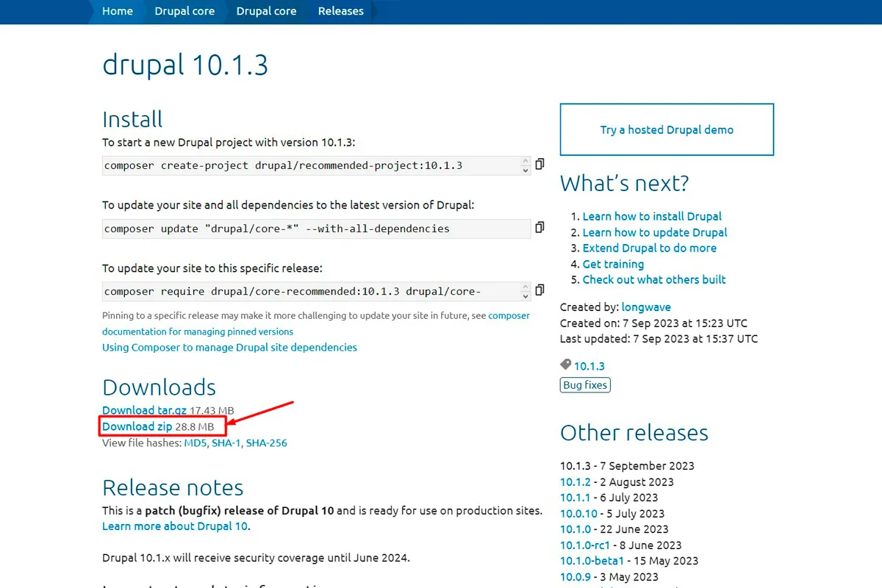
Task: Click the 'What's next?' heading
Action: 625,183
